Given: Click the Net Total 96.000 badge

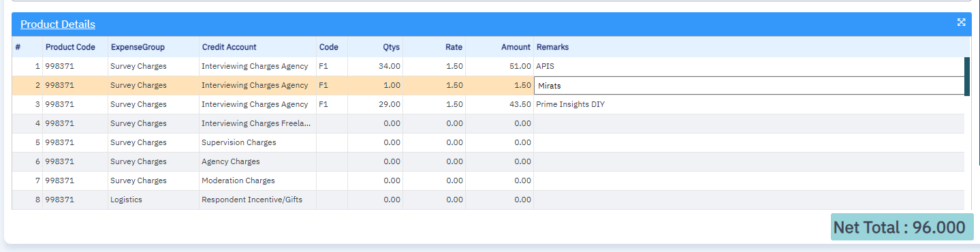Looking at the screenshot, I should (x=902, y=227).
